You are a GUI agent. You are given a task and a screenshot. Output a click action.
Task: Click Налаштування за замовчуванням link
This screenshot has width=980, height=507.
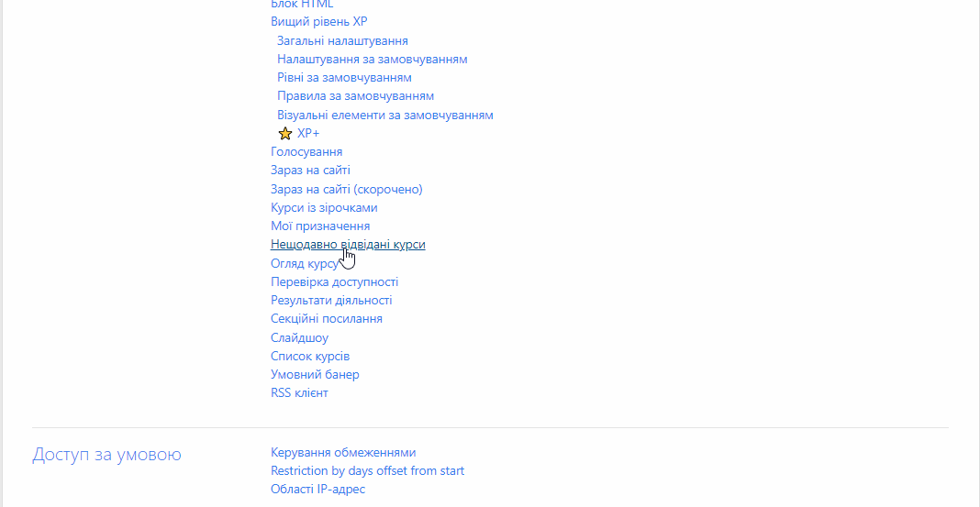point(372,60)
